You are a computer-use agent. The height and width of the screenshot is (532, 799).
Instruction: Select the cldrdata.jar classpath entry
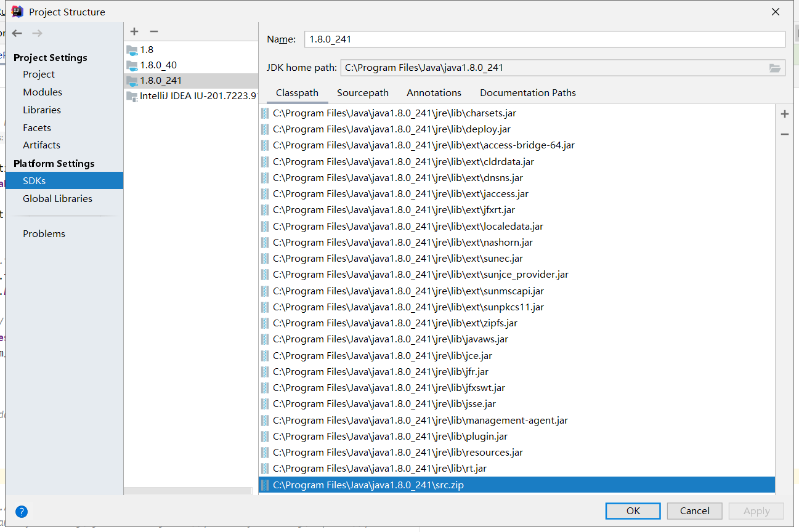point(517,162)
